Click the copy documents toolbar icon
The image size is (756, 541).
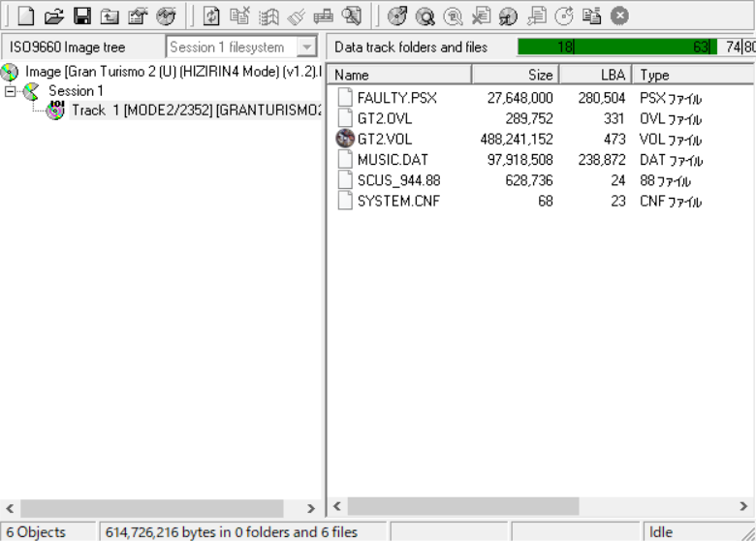(x=591, y=16)
